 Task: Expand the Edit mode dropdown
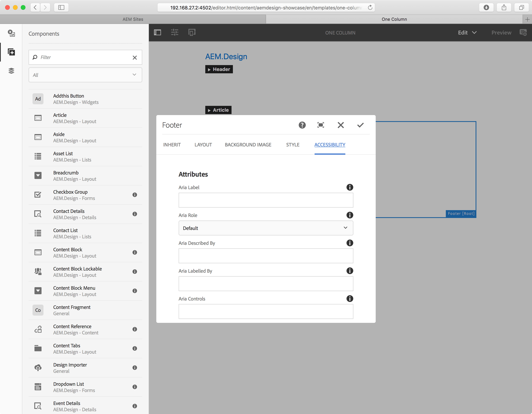pyautogui.click(x=467, y=32)
